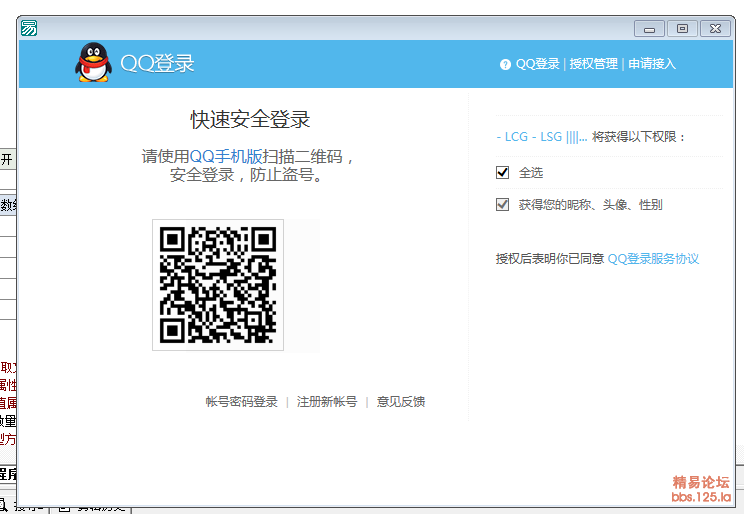The height and width of the screenshot is (514, 744).
Task: Click the QQ手机版 link
Action: coord(225,157)
